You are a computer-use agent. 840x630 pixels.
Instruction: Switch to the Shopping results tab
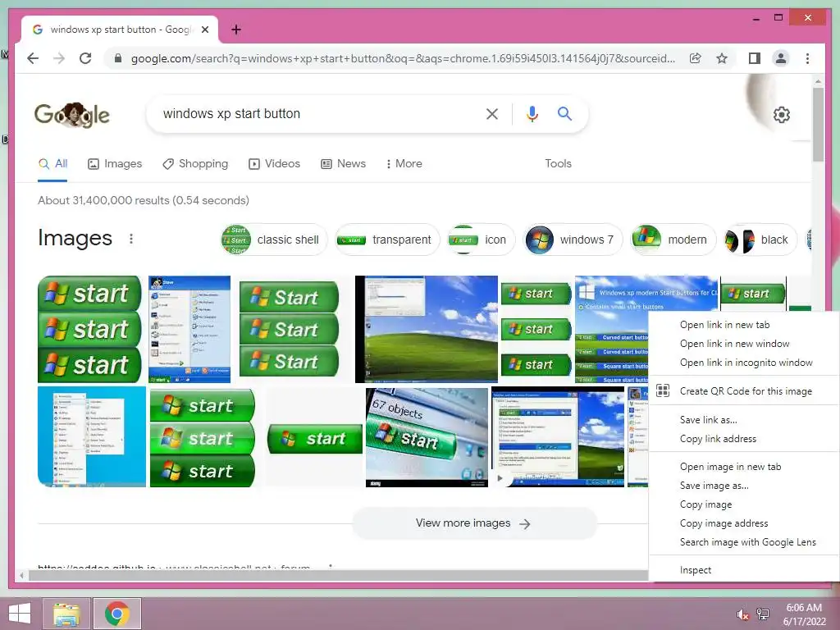click(195, 164)
